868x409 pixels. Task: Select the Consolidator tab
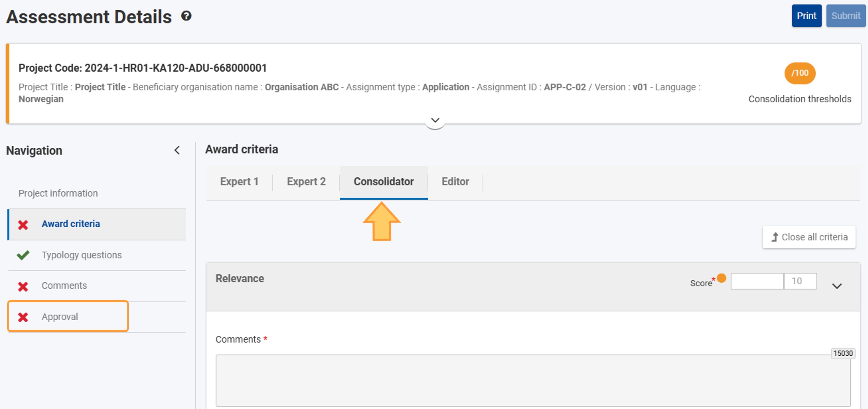(x=384, y=181)
